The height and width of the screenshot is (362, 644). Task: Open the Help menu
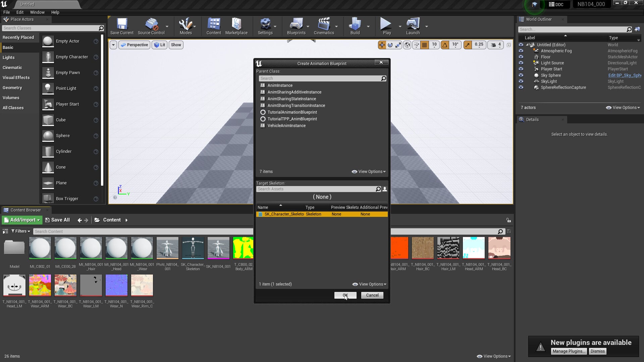55,12
